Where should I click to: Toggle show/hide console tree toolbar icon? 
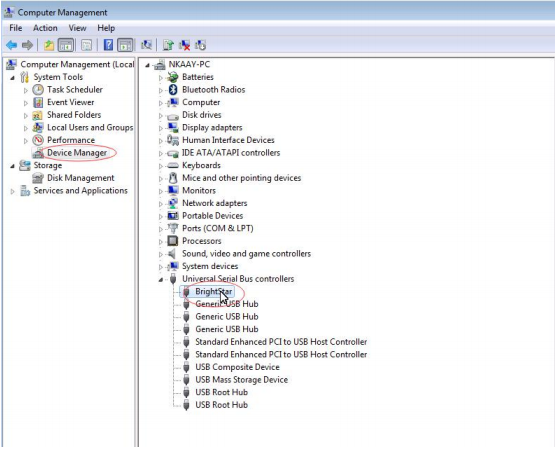(66, 45)
